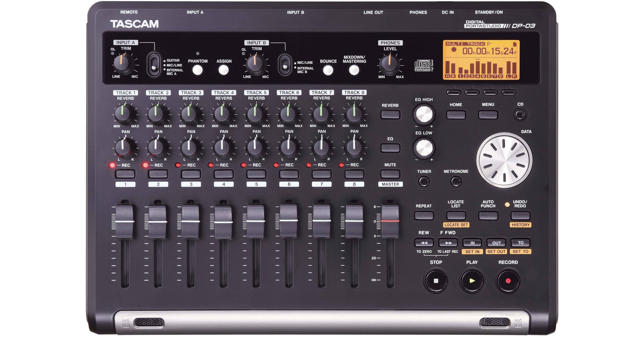Set the IN point button
Viewport: 644px width, 338px height.
click(x=472, y=243)
